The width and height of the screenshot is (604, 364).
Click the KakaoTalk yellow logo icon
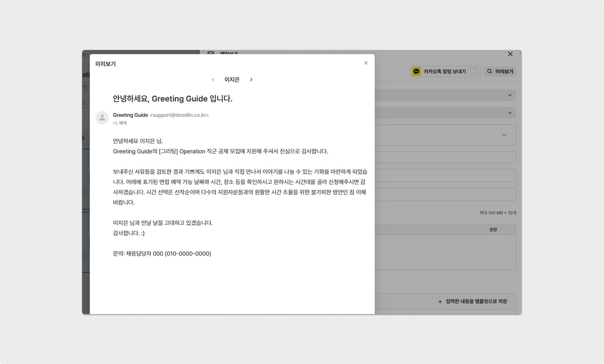point(416,71)
